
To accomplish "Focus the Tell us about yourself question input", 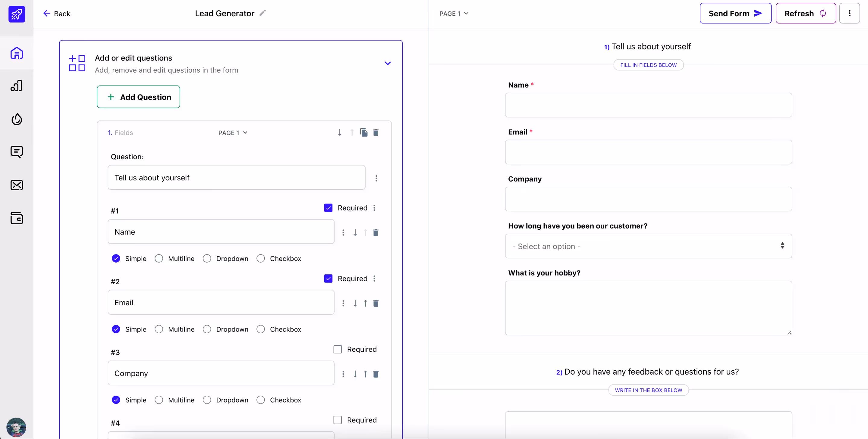I will pyautogui.click(x=237, y=177).
